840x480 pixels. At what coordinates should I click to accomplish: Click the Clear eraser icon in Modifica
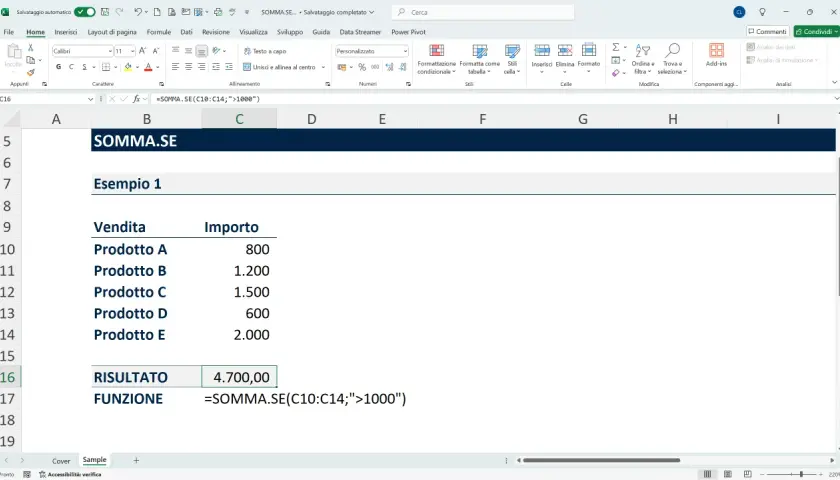click(x=616, y=73)
